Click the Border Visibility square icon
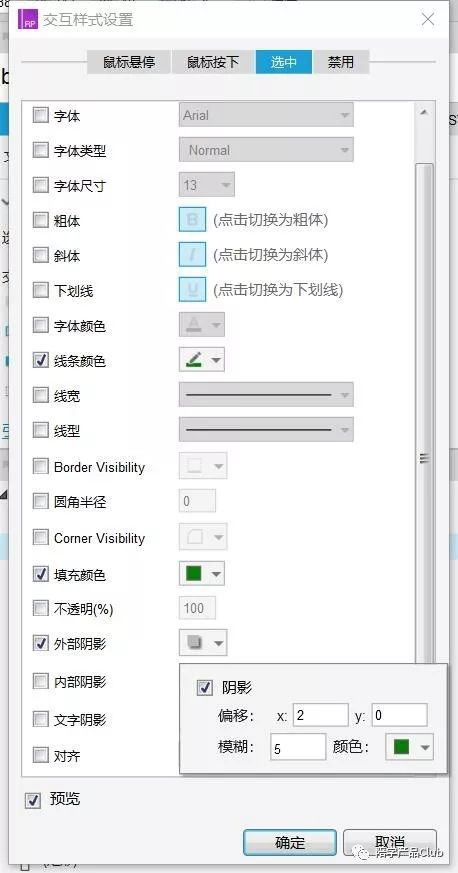Image resolution: width=458 pixels, height=873 pixels. (x=194, y=466)
